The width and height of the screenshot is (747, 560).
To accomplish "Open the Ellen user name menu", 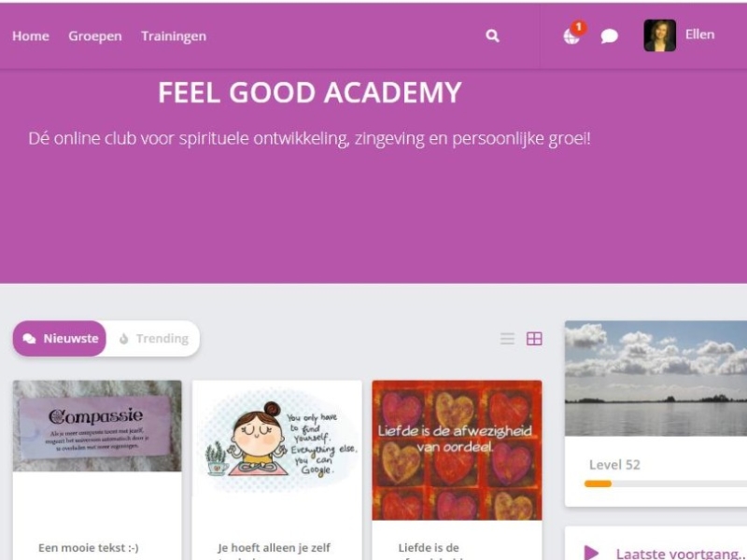I will pos(699,35).
